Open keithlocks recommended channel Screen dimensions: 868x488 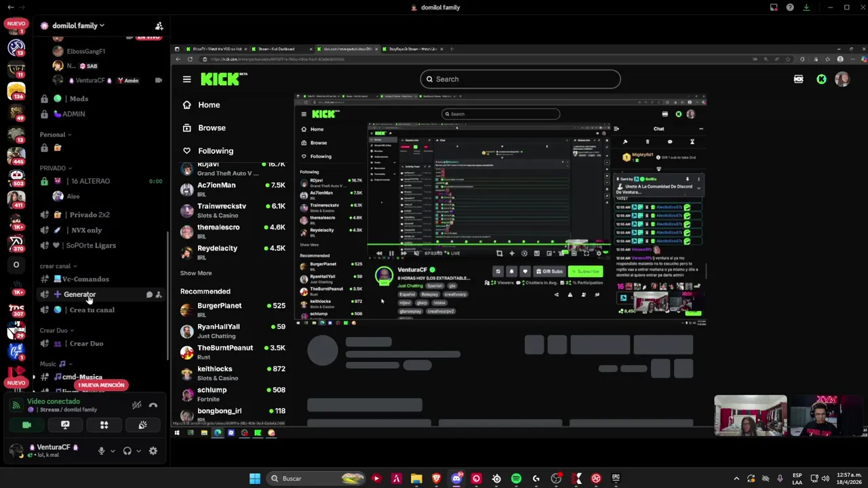[x=233, y=373]
